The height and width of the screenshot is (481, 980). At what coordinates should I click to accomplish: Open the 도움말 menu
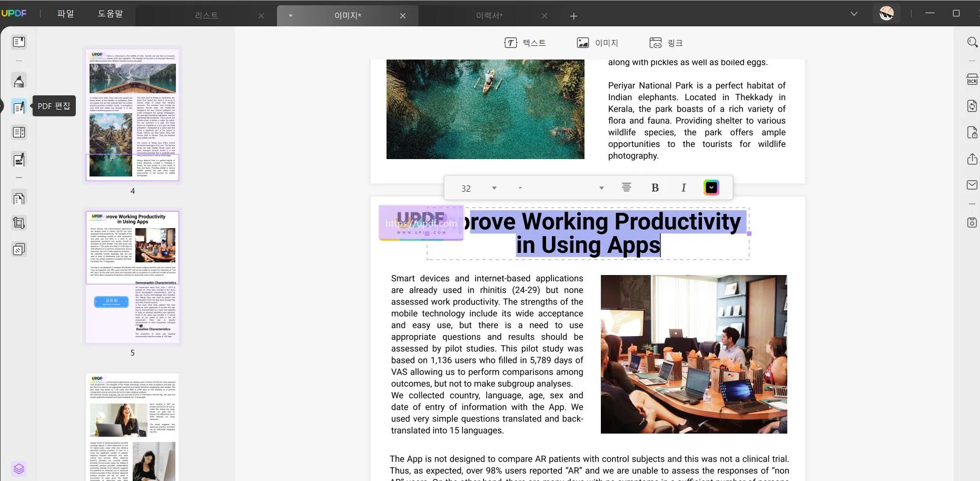(111, 14)
